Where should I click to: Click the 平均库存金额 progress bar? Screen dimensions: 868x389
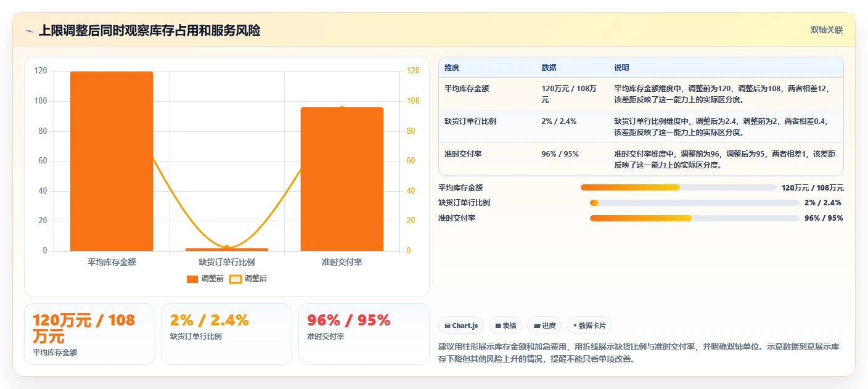678,187
